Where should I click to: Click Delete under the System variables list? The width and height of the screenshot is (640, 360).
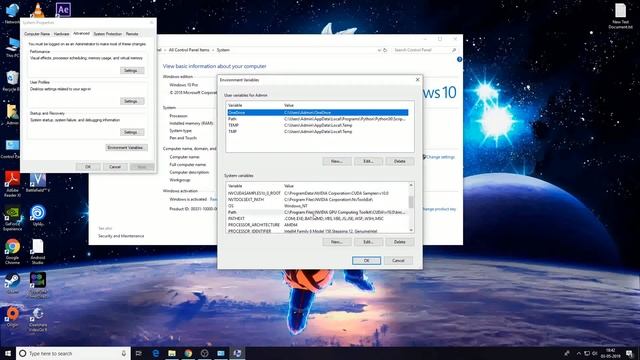400,242
